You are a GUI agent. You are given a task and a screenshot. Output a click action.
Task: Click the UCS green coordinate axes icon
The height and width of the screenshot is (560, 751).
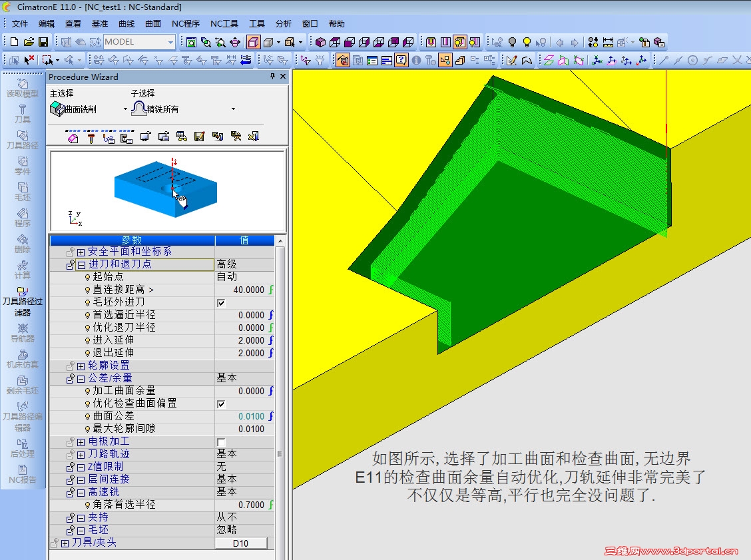pos(597,61)
